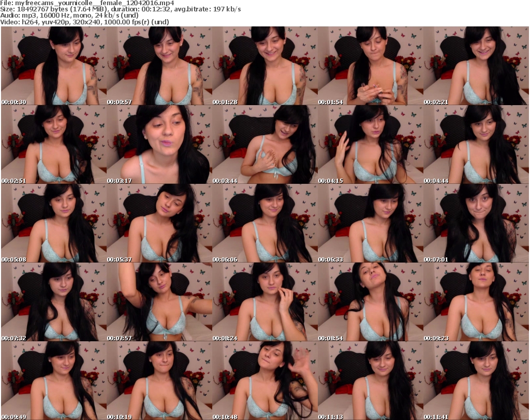
Task: Click the 'File:' name line in the header
Action: coord(87,3)
